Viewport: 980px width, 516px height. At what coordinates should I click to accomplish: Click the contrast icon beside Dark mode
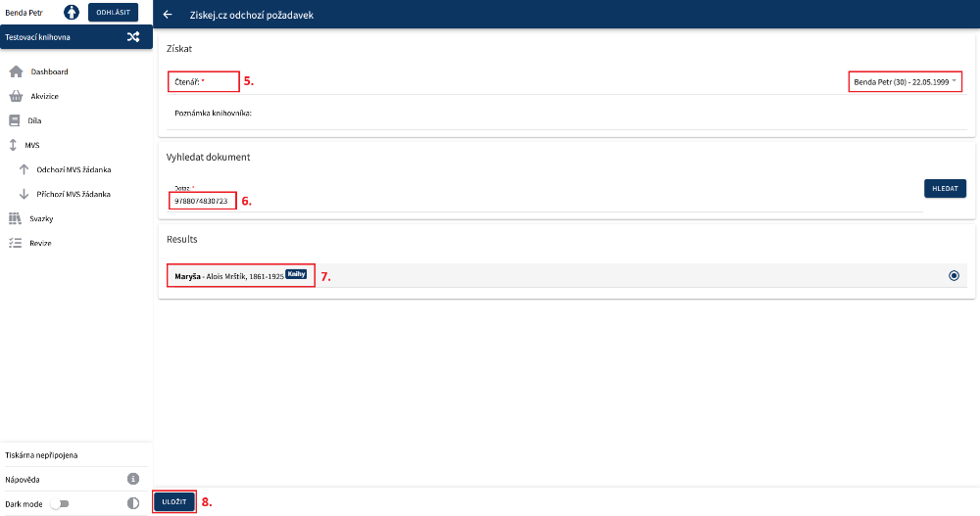133,503
